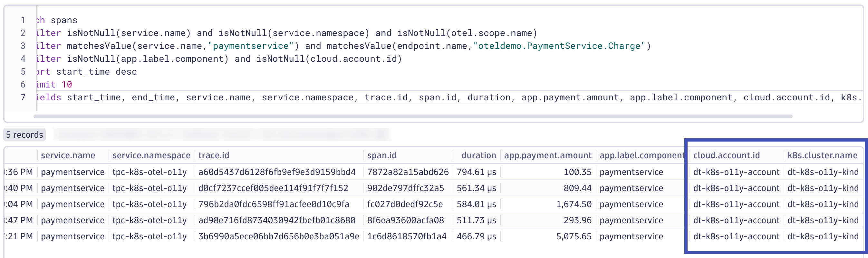Select trace id 796b2da0fdc6598ff91acfee0d10c9fa
This screenshot has height=258, width=868.
point(274,204)
